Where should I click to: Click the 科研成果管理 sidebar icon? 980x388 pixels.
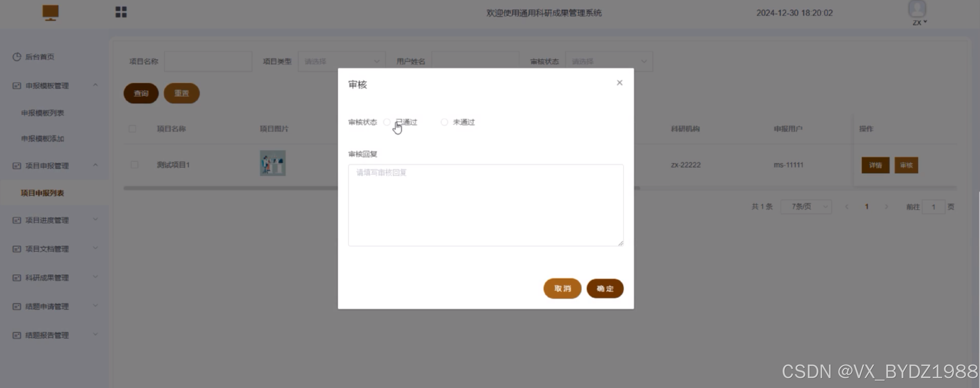17,278
